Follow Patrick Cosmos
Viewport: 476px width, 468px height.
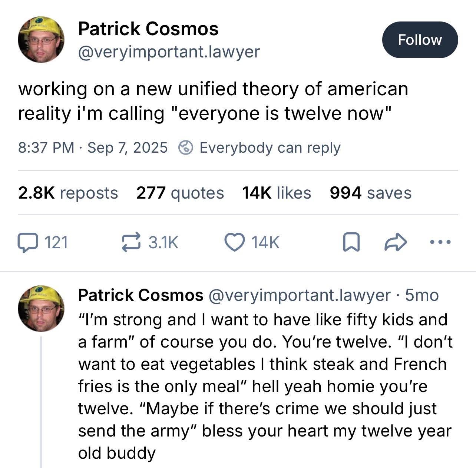[420, 40]
